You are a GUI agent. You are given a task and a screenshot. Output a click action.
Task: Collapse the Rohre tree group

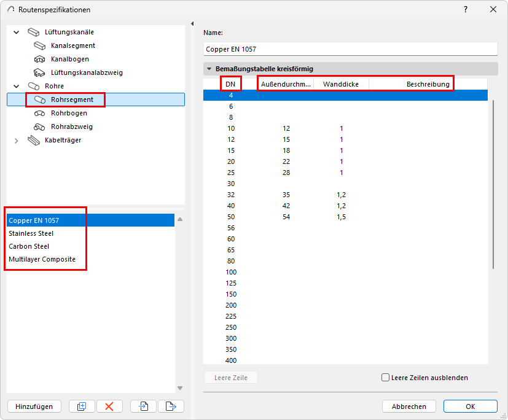(16, 86)
